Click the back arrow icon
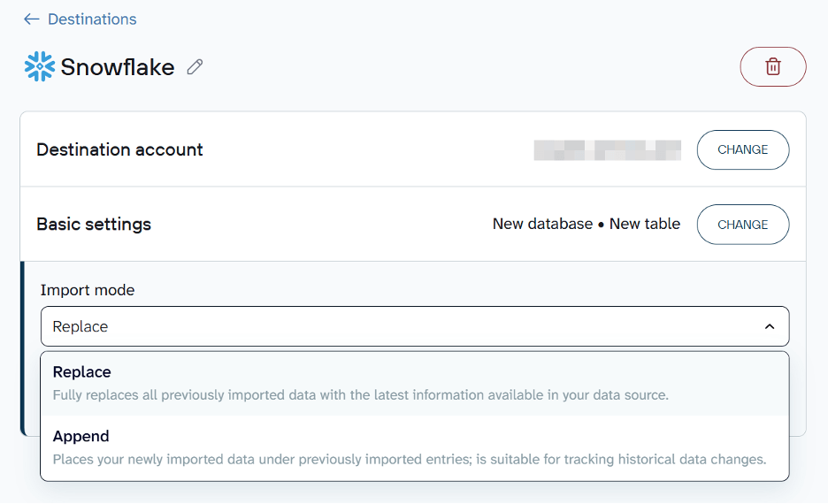This screenshot has width=828, height=504. pos(32,19)
